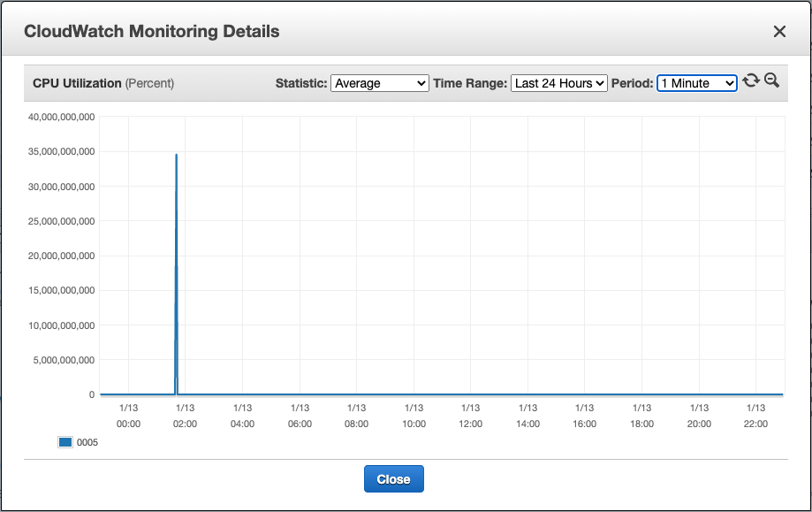812x512 pixels.
Task: Click the 40,000,000,000 y-axis label
Action: click(x=62, y=117)
